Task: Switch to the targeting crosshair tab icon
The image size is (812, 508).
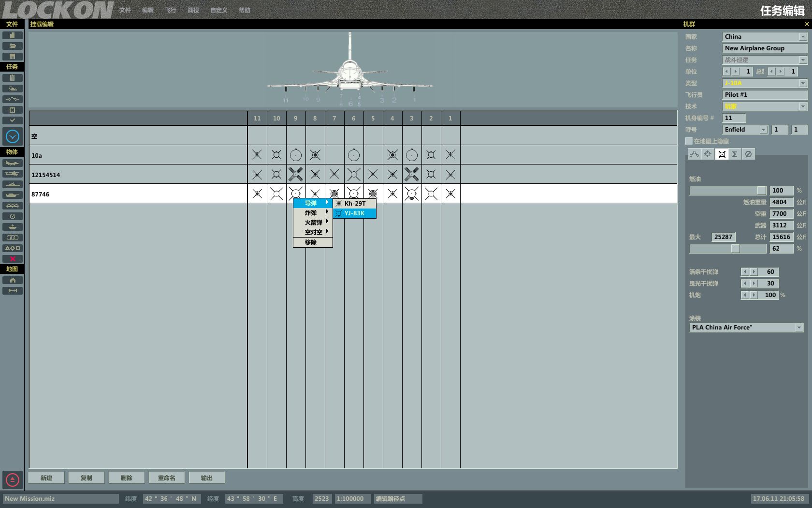Action: click(x=708, y=154)
